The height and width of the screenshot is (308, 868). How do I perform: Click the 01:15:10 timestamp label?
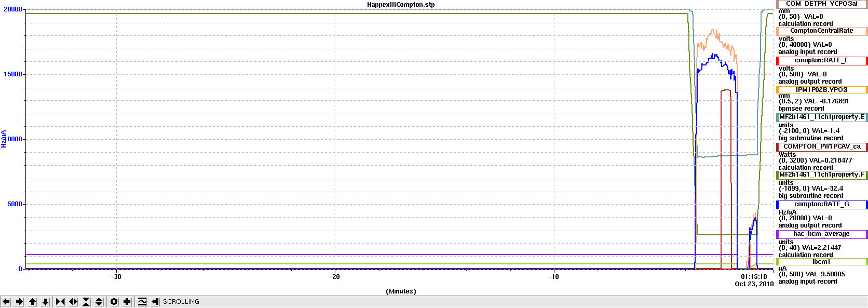pos(754,277)
